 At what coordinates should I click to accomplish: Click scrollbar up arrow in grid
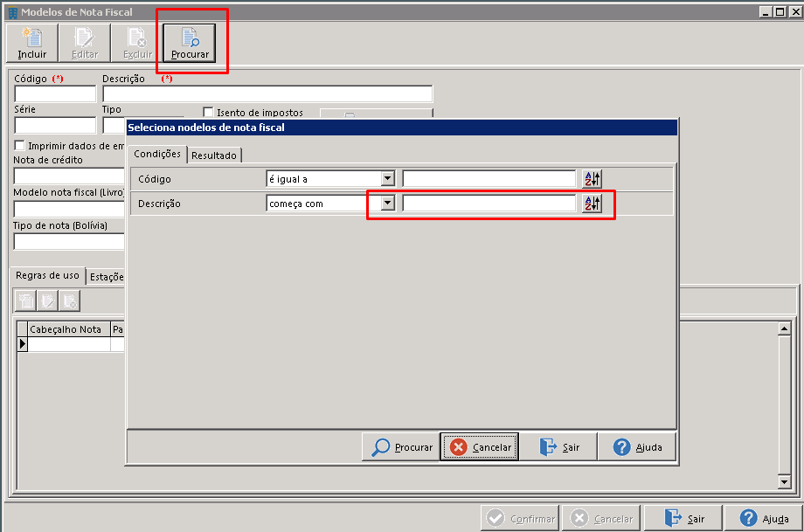[x=784, y=328]
